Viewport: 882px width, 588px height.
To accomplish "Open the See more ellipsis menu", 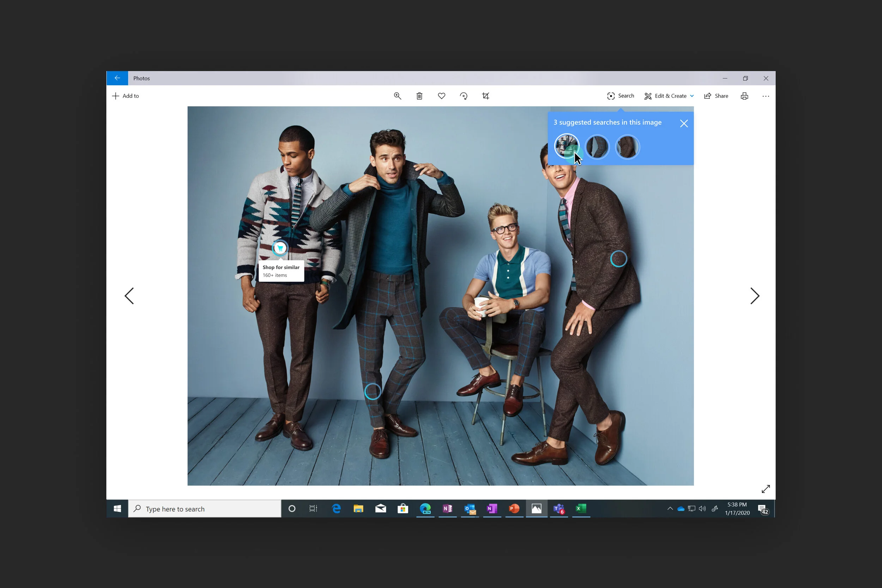I will coord(765,96).
